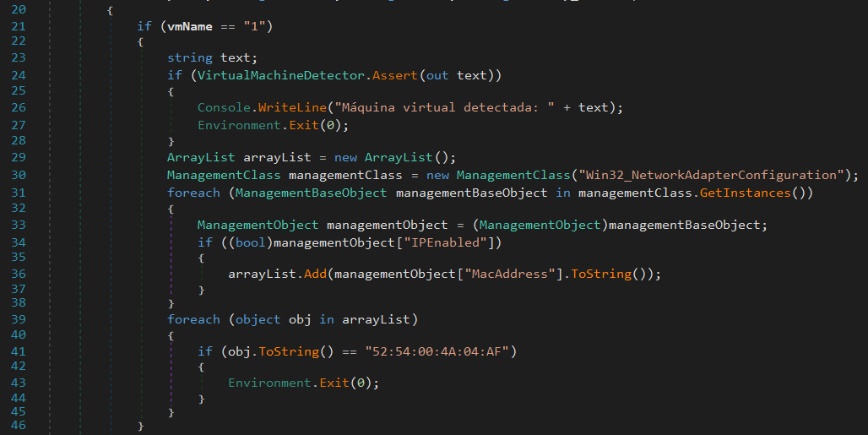Screen dimensions: 868x435
Task: Click ToString() on line 36
Action: point(609,274)
